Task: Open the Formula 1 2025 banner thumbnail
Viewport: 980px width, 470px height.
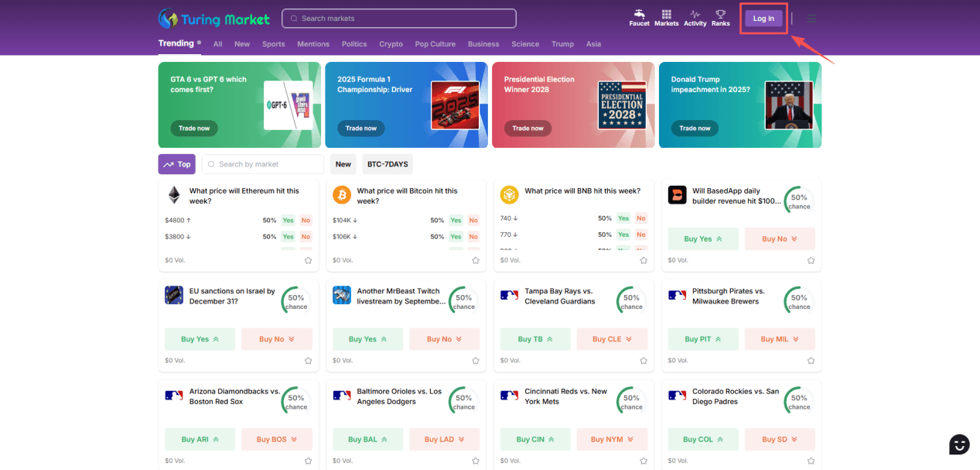Action: 456,105
